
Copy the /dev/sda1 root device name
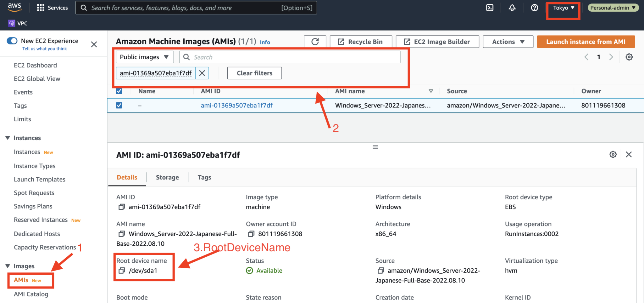pos(122,270)
